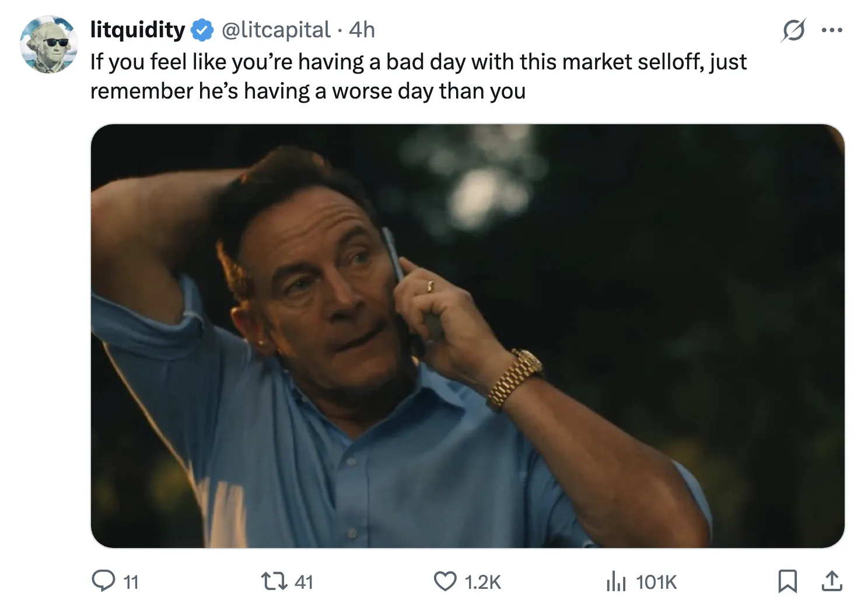Like the tweet with the heart icon
868x611 pixels.
[x=445, y=581]
